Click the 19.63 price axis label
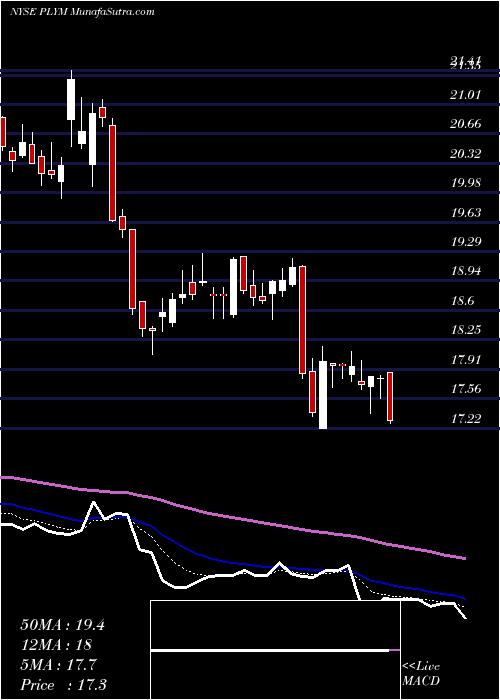 [466, 212]
